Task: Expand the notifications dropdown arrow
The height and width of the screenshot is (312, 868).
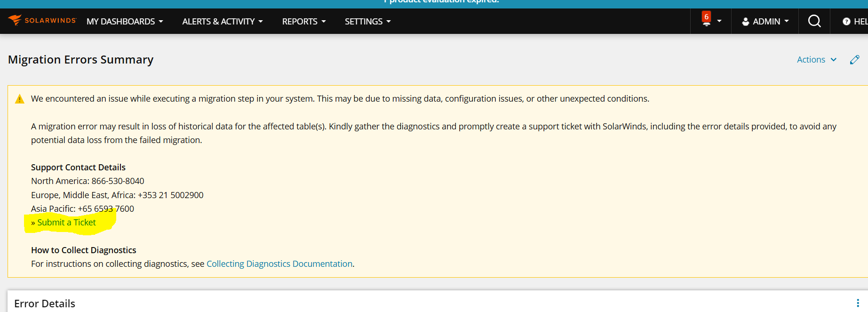Action: tap(719, 21)
